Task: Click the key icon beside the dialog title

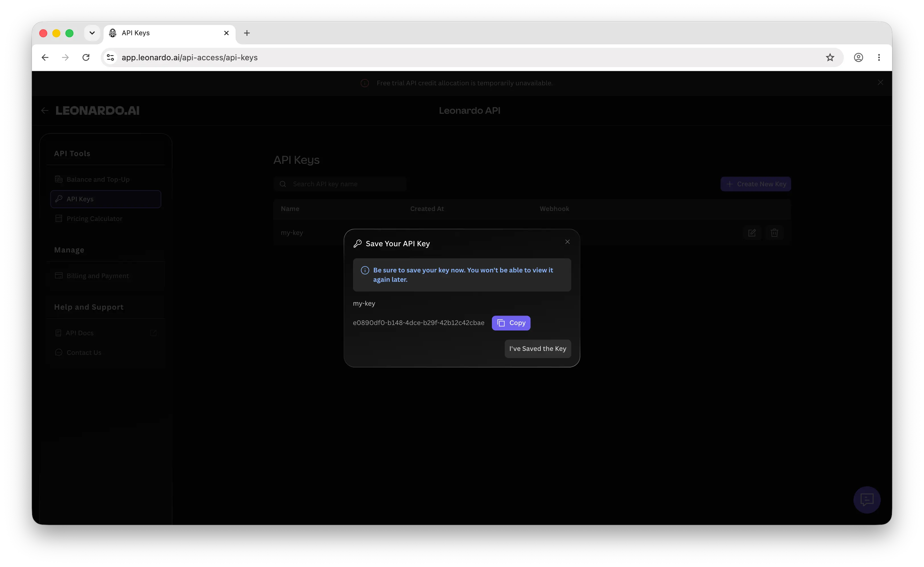Action: [358, 244]
